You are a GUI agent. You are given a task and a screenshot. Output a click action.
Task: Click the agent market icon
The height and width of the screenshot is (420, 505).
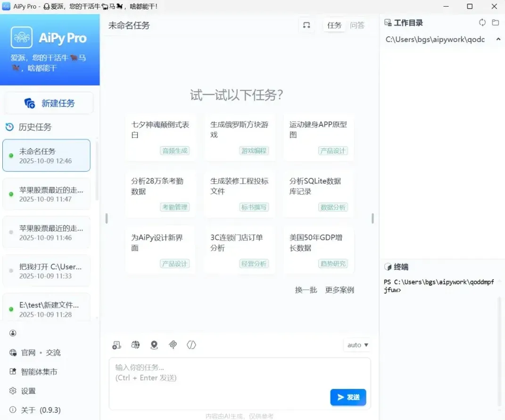pyautogui.click(x=13, y=371)
